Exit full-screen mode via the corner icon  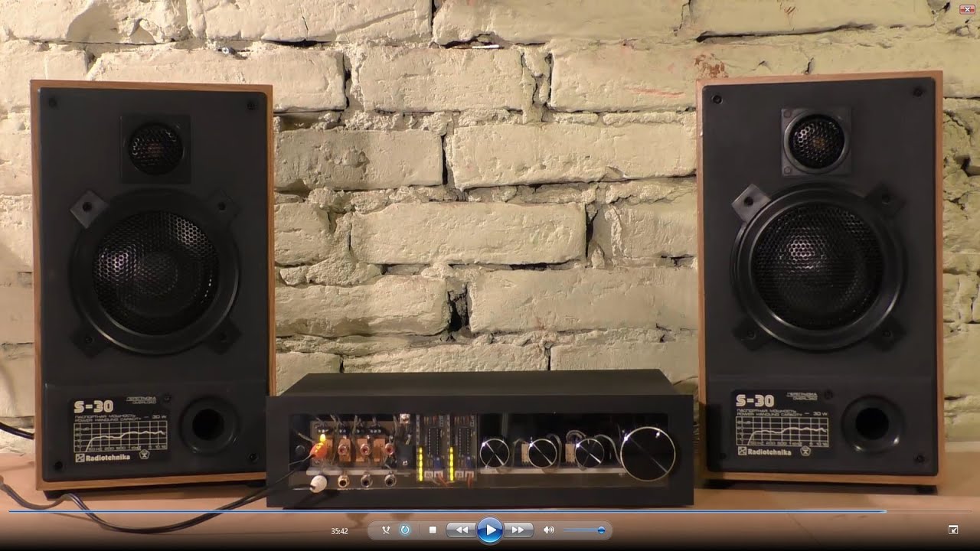coord(953,530)
